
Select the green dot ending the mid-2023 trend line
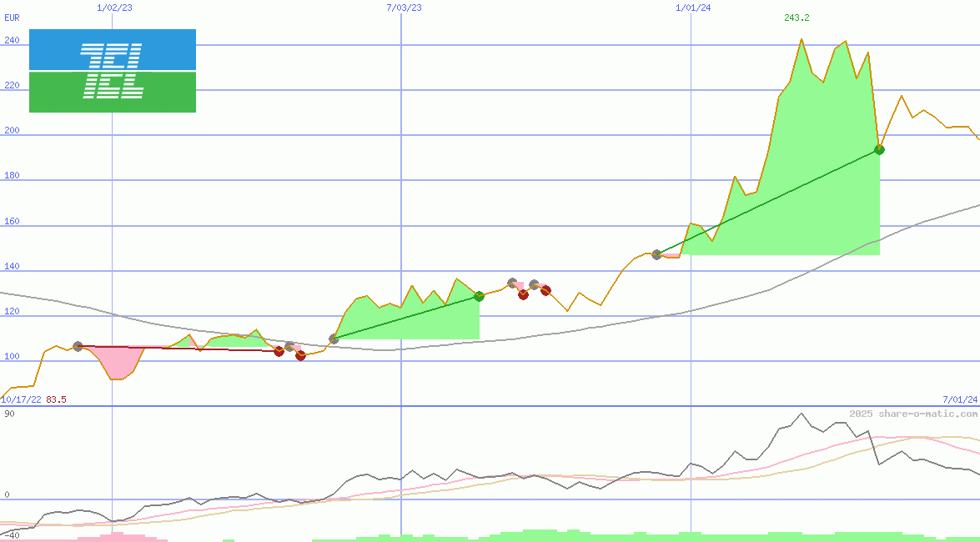point(479,296)
